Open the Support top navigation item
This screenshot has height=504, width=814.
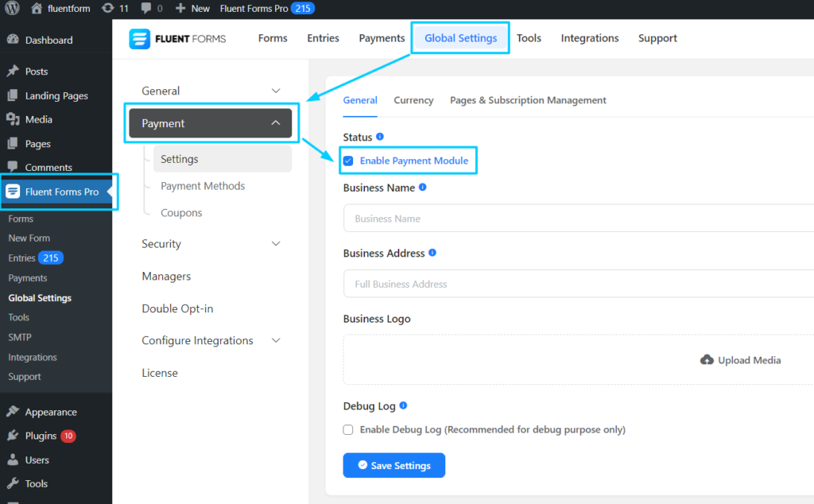(657, 38)
